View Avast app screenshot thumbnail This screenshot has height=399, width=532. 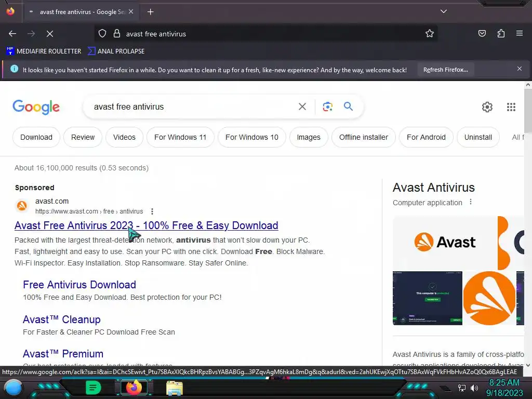[428, 298]
